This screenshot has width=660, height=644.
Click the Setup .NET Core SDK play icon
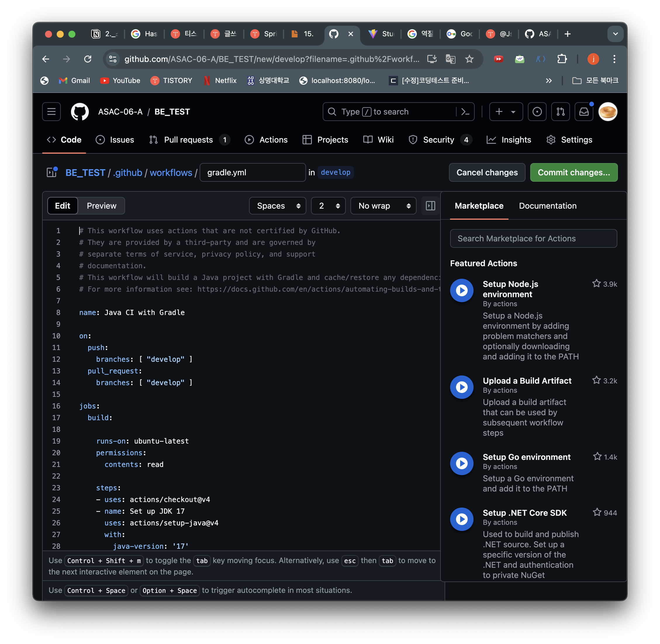[x=462, y=519]
